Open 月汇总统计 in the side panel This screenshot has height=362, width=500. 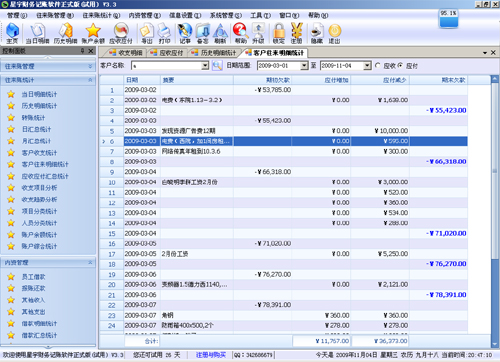click(x=36, y=141)
